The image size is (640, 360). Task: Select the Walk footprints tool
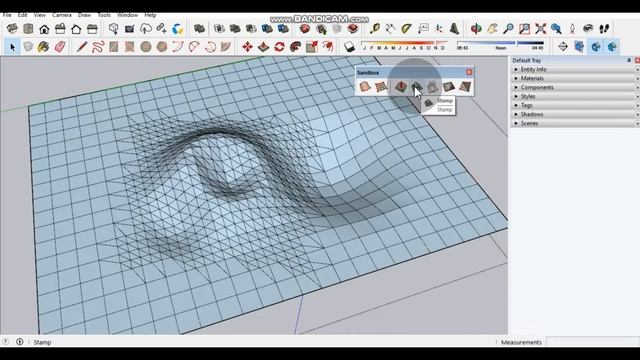point(604,29)
